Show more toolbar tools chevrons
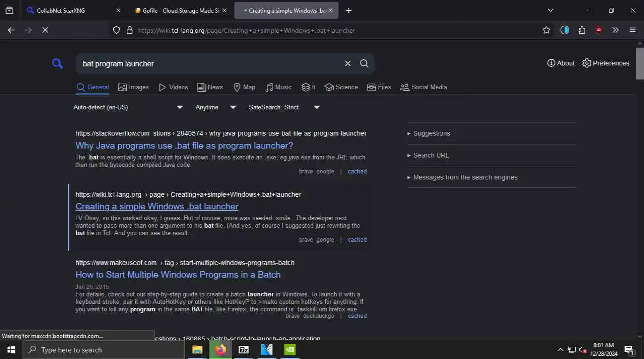This screenshot has width=644, height=359. coord(615,30)
